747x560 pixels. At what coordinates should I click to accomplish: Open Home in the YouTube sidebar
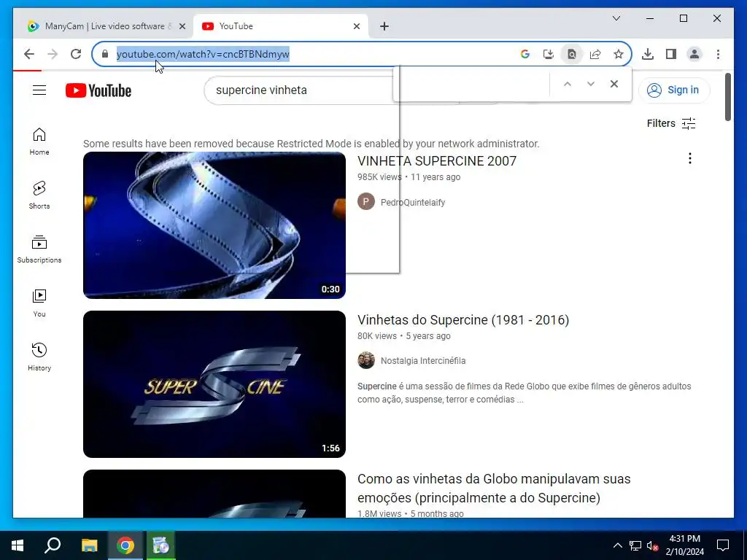(39, 141)
